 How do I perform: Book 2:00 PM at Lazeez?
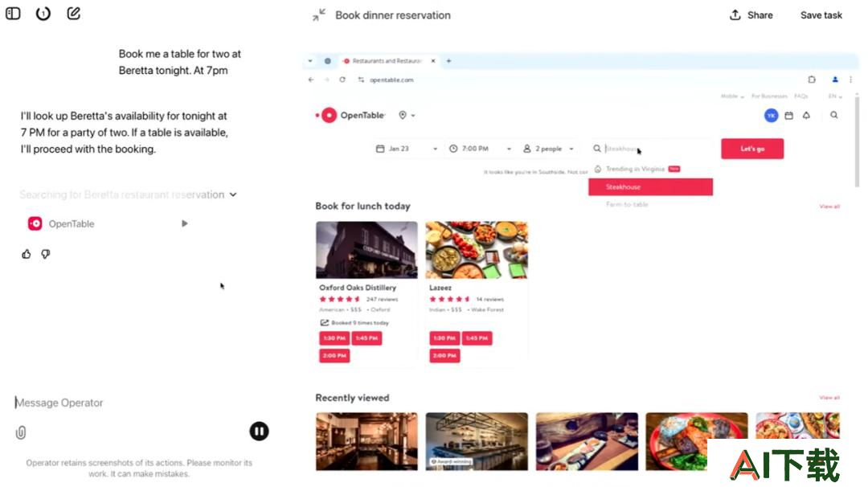coord(444,355)
